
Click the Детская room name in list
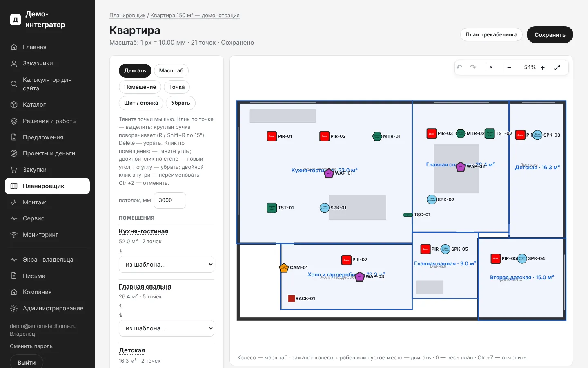click(x=132, y=351)
